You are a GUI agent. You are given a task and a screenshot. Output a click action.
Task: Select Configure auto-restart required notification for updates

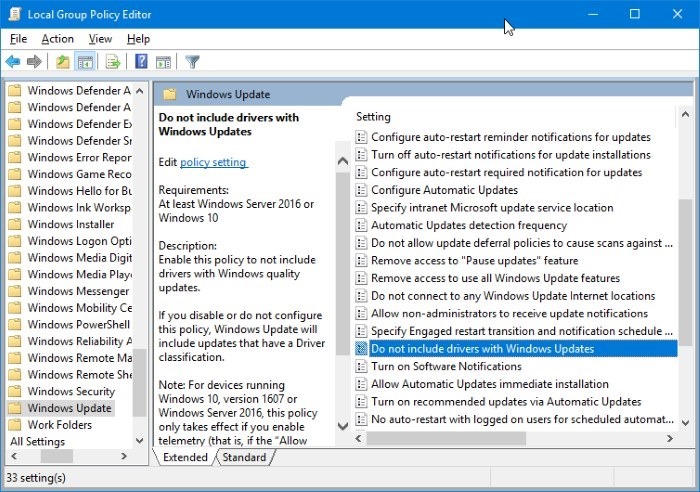point(506,172)
